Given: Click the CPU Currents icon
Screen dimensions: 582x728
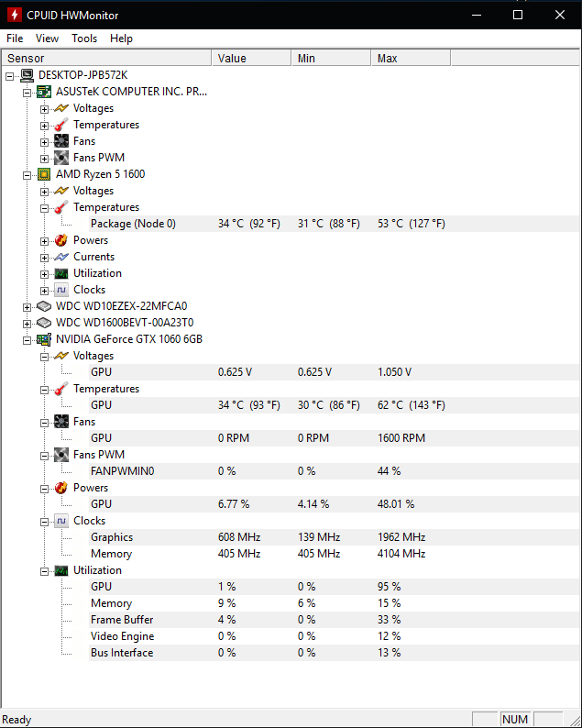Looking at the screenshot, I should [61, 257].
